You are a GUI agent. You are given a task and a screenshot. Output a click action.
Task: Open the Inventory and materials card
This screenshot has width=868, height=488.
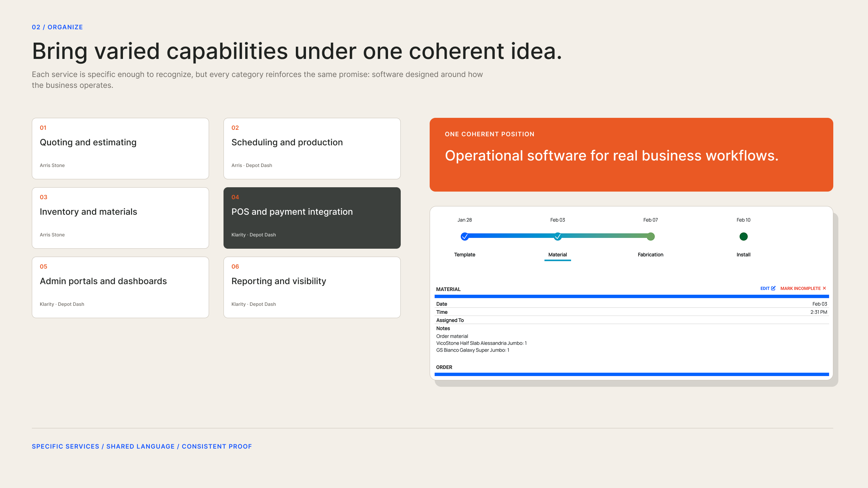click(x=120, y=218)
